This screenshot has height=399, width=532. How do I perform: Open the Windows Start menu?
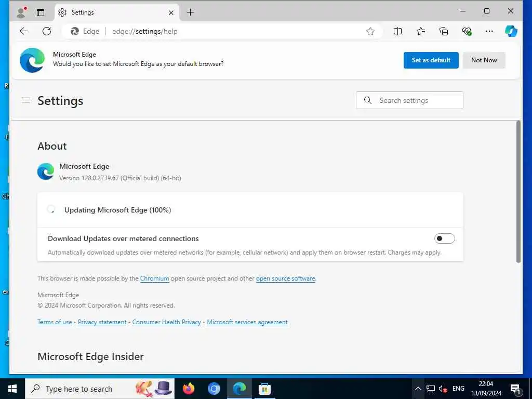tap(12, 389)
